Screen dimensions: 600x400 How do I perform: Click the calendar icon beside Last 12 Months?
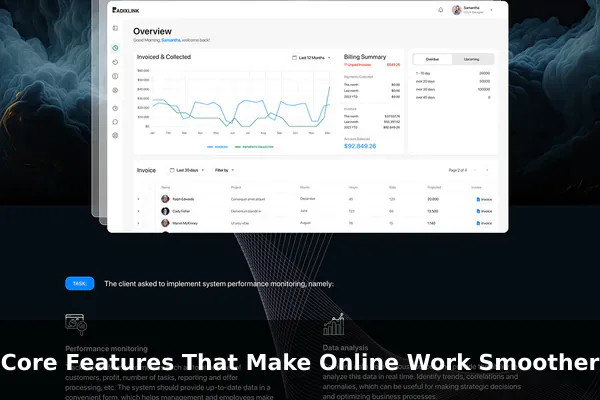point(294,58)
